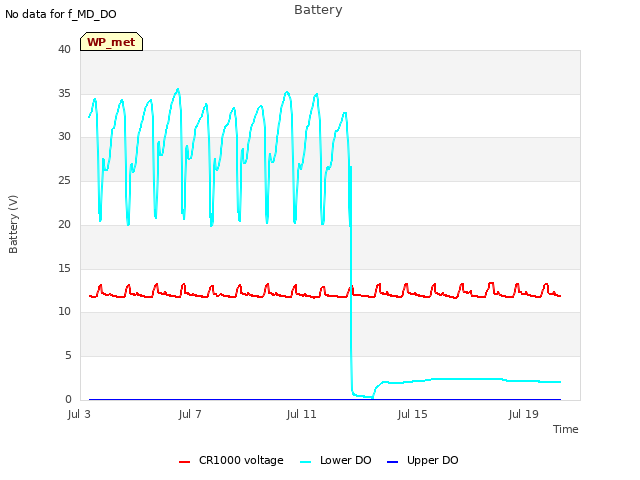Select the chart title Battery
This screenshot has height=480, width=640.
pos(318,10)
